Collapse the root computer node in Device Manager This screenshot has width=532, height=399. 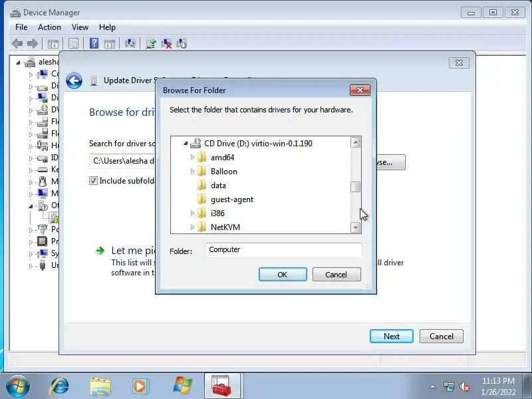[19, 63]
